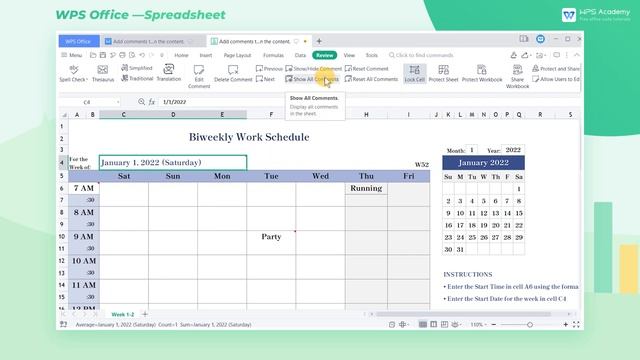Select the Month value cell
Viewport: 640px width, 360px height.
point(472,150)
